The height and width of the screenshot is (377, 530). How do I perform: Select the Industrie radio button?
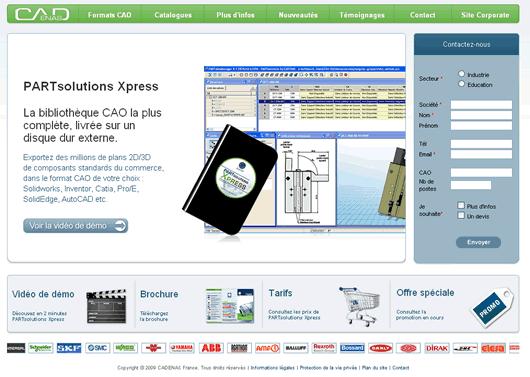[461, 74]
